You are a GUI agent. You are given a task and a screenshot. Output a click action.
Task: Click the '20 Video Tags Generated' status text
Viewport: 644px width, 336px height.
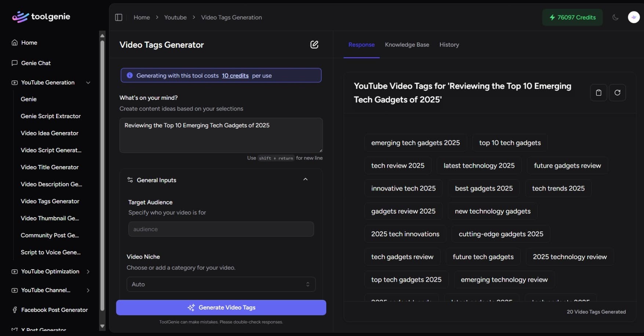point(596,312)
